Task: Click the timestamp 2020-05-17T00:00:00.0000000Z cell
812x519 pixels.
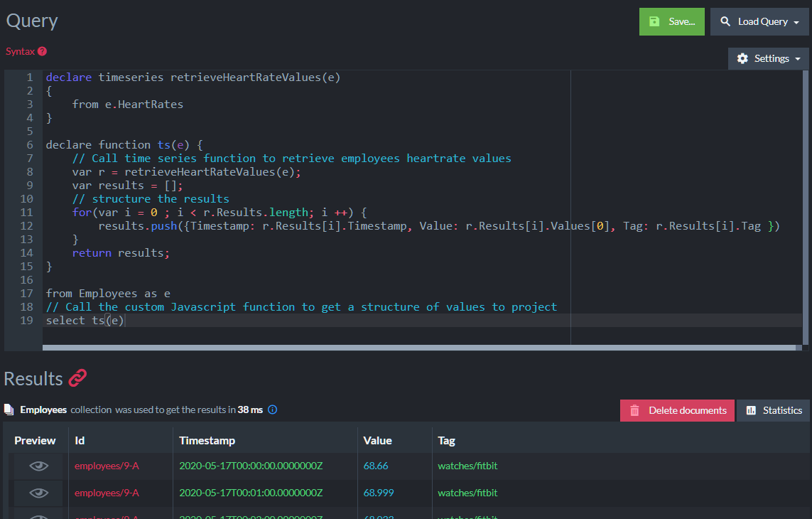Action: point(251,466)
